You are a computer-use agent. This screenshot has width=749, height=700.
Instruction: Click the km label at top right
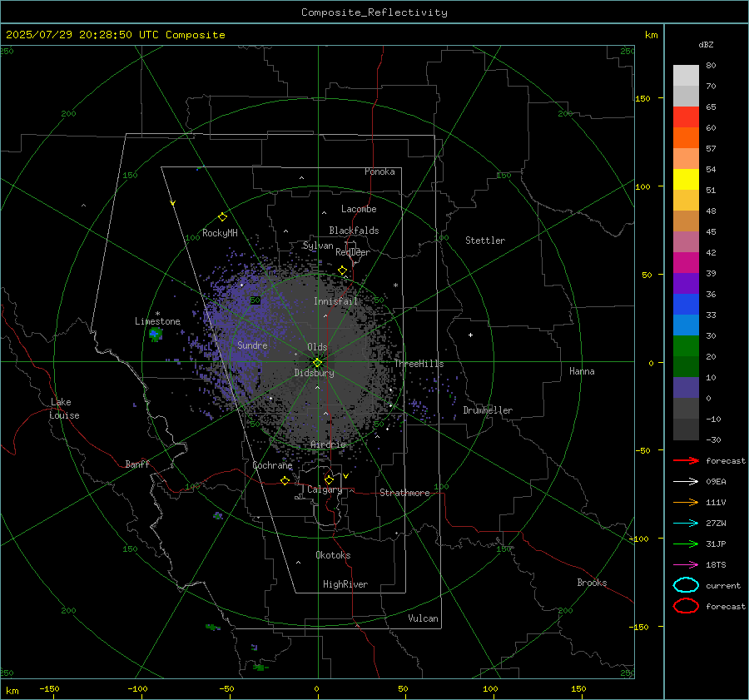pyautogui.click(x=651, y=35)
